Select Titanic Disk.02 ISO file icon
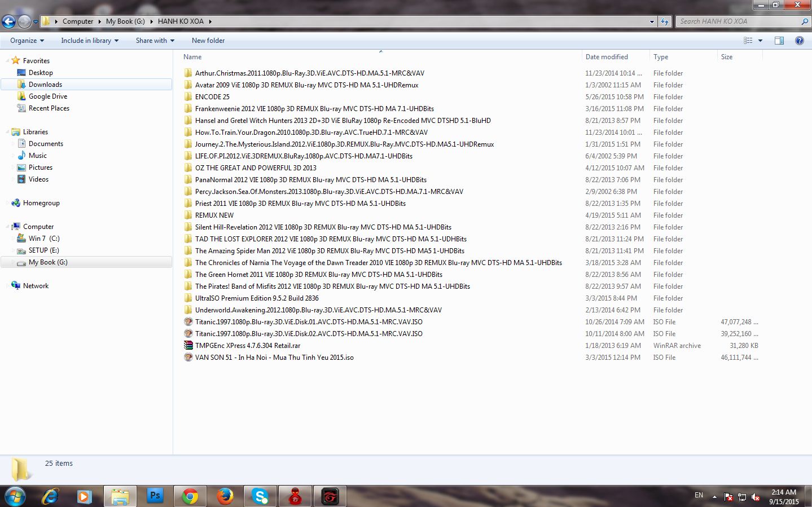 (x=188, y=334)
